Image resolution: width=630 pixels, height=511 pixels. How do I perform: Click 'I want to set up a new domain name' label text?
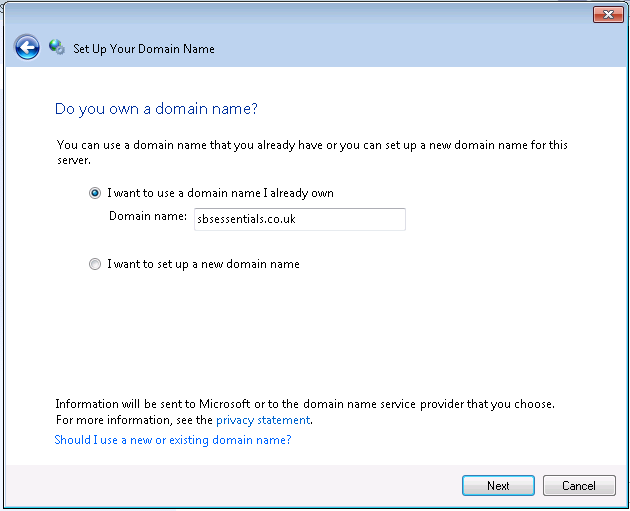pyautogui.click(x=203, y=265)
